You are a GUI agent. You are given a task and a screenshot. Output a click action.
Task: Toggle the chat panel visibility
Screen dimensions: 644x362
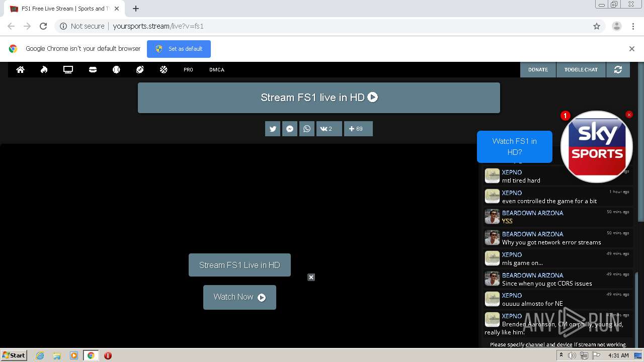581,70
